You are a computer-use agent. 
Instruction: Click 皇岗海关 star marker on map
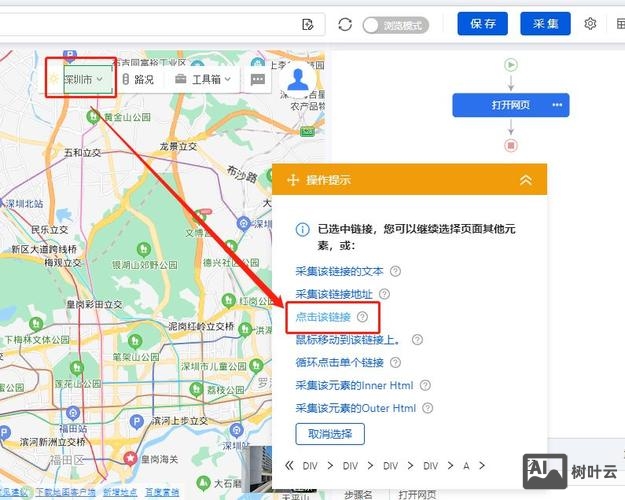tap(130, 459)
